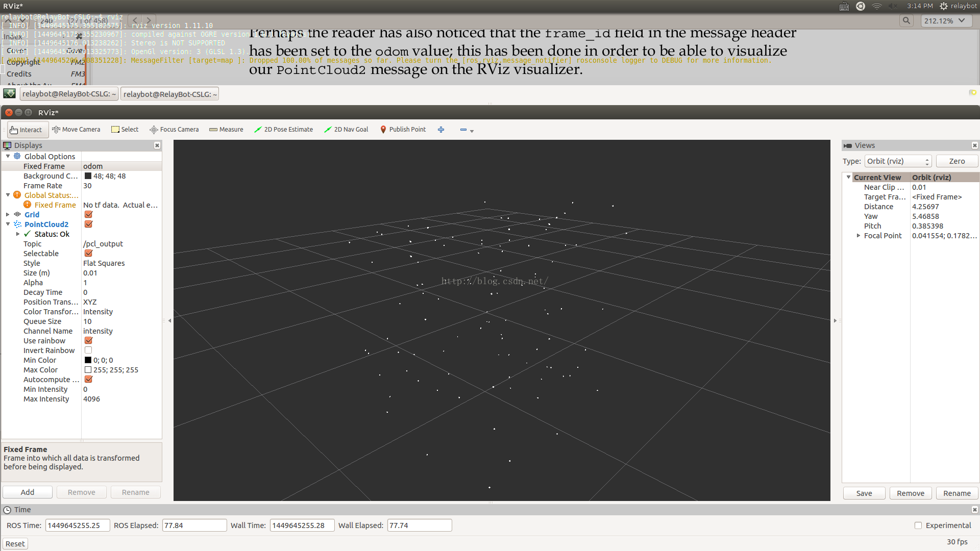Screen dimensions: 980x551
Task: Click the Wall Elapsed field
Action: tap(420, 525)
